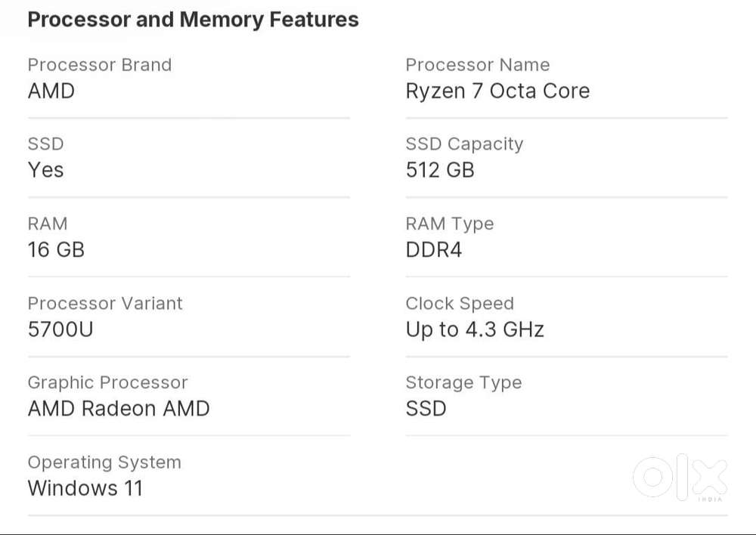Screen dimensions: 756x535
Task: Click the Processor and Memory Features heading
Action: coord(193,20)
